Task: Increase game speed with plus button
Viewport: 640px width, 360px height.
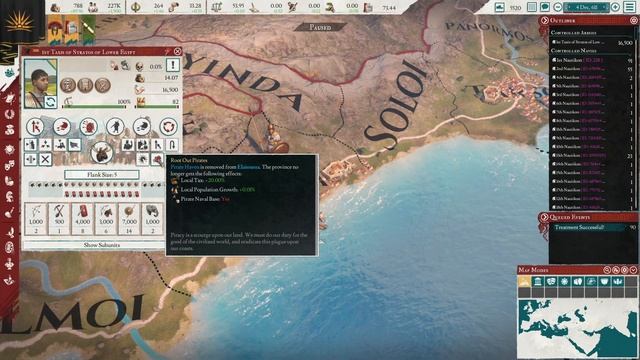Action: tap(616, 7)
